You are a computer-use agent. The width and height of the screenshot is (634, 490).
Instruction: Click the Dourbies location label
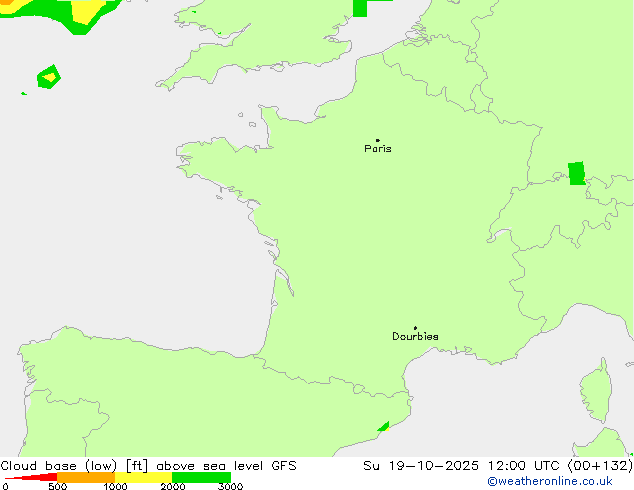click(415, 336)
